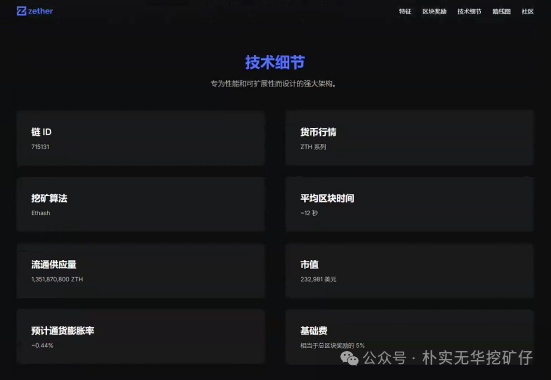Viewport: 551px width, 380px height.
Task: Click the subtitle under the 技术细节 heading
Action: click(x=273, y=84)
